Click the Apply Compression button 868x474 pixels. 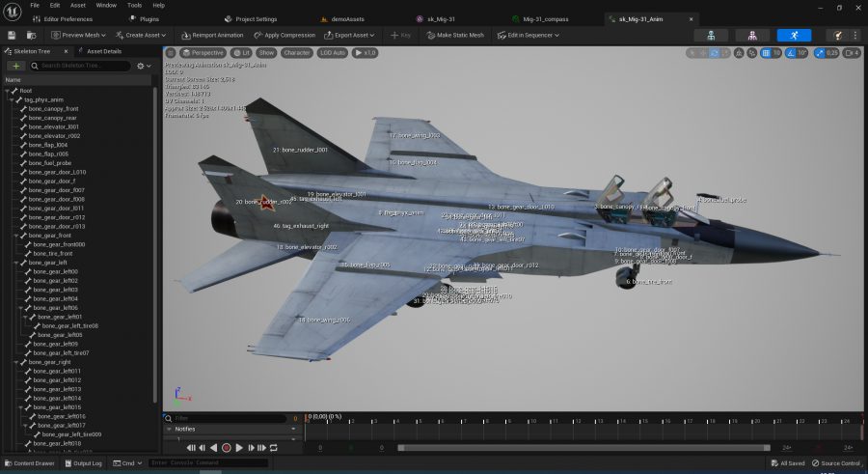pos(285,35)
